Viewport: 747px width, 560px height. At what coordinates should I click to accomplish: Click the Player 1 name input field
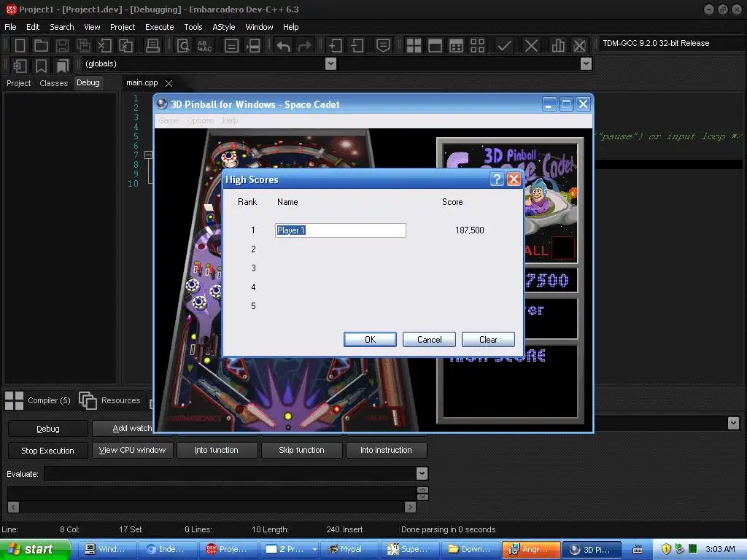[341, 230]
